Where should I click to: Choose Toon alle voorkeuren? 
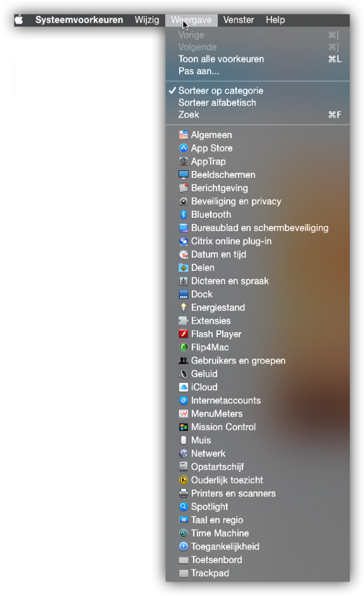(x=258, y=59)
